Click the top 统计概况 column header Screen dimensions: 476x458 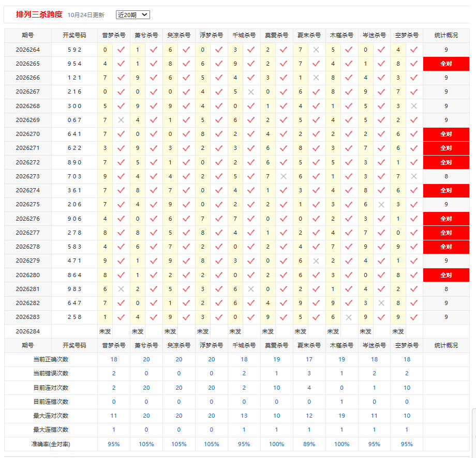pos(446,35)
